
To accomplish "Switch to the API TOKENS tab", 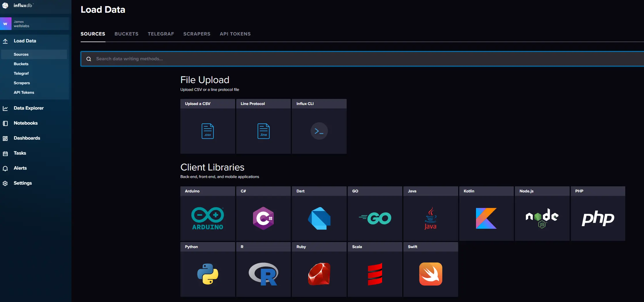I will pyautogui.click(x=235, y=34).
